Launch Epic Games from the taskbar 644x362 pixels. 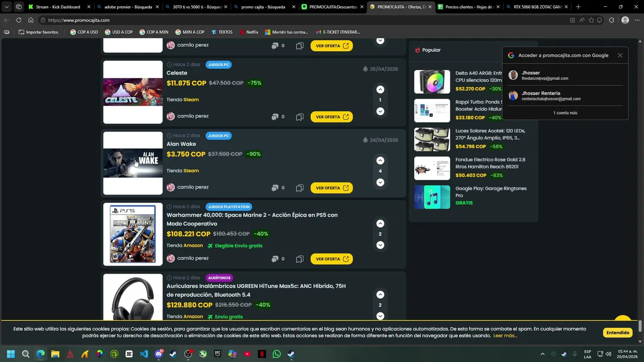[217, 354]
